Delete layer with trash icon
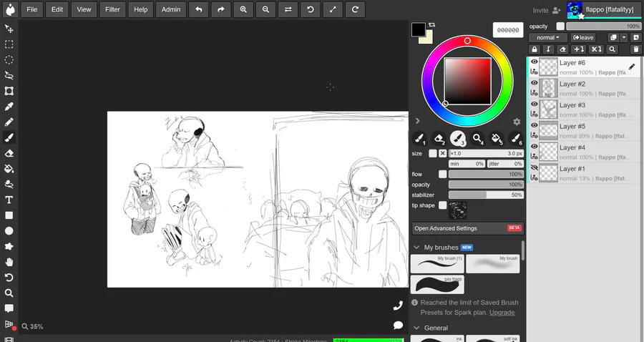 [x=636, y=49]
